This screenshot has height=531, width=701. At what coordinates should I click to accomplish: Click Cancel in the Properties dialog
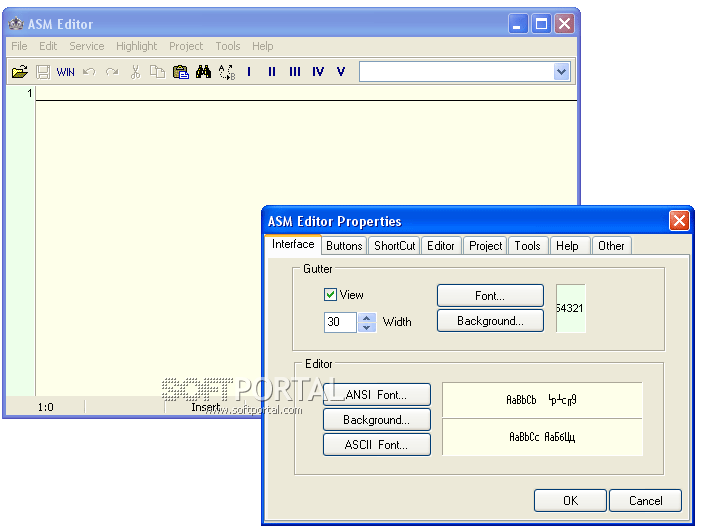coord(645,500)
